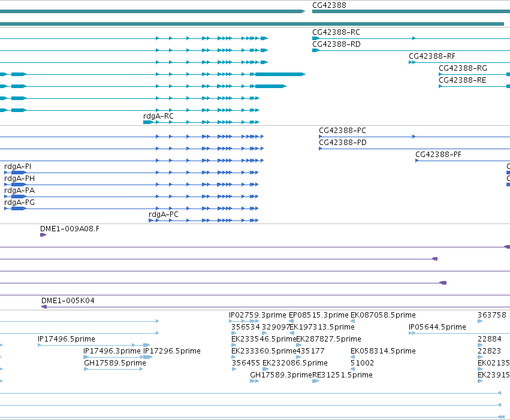Select EST RE31251.5prime

(342, 375)
